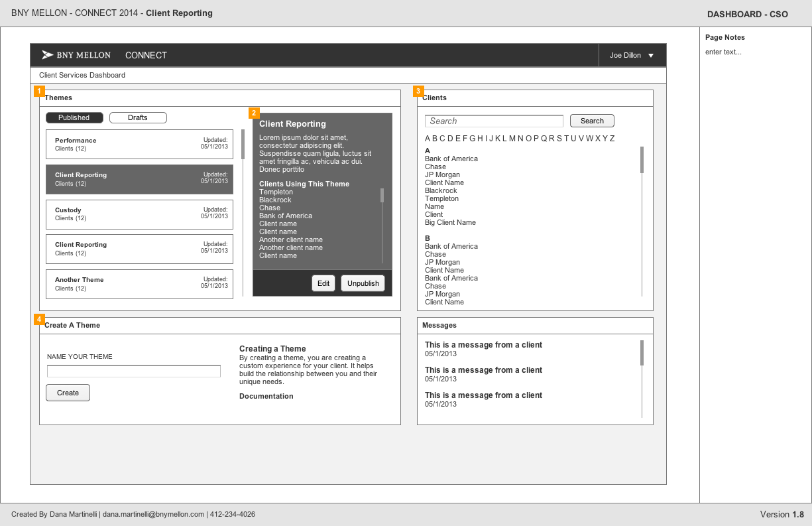Click the Joe Dillon user name
The image size is (812, 526).
tap(625, 56)
